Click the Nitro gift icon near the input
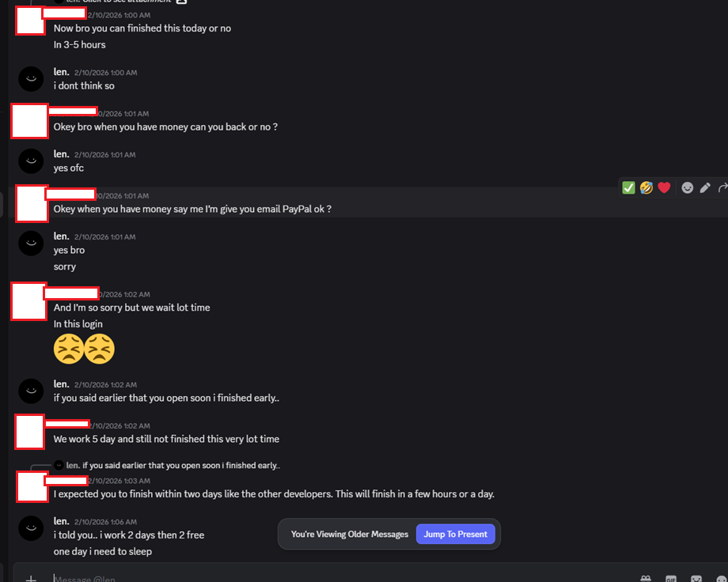 tap(645, 579)
